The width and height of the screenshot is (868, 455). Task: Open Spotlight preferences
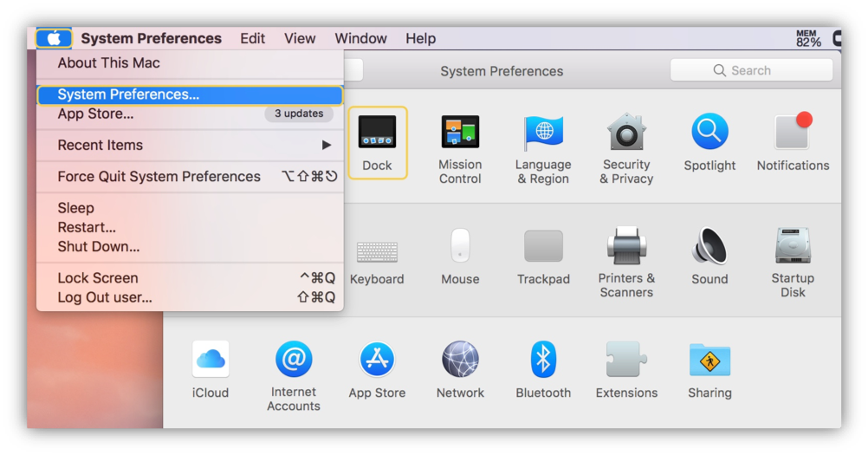[709, 142]
